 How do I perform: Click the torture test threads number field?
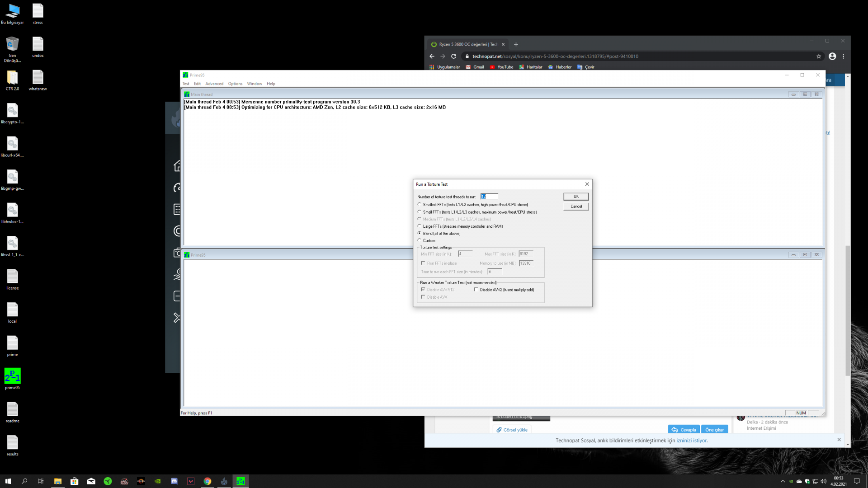[489, 197]
